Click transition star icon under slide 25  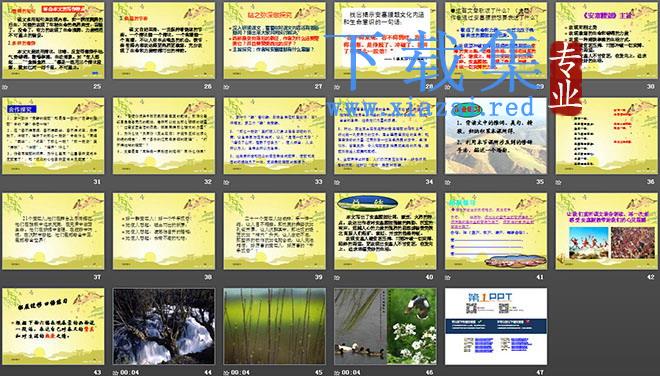click(5, 87)
